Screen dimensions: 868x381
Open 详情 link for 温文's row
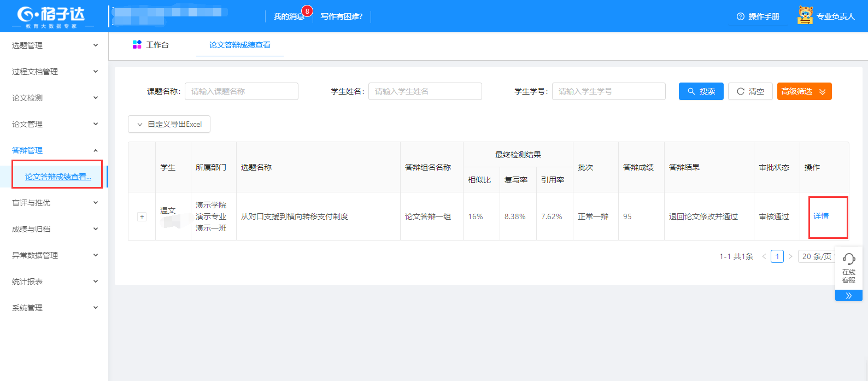pyautogui.click(x=820, y=216)
